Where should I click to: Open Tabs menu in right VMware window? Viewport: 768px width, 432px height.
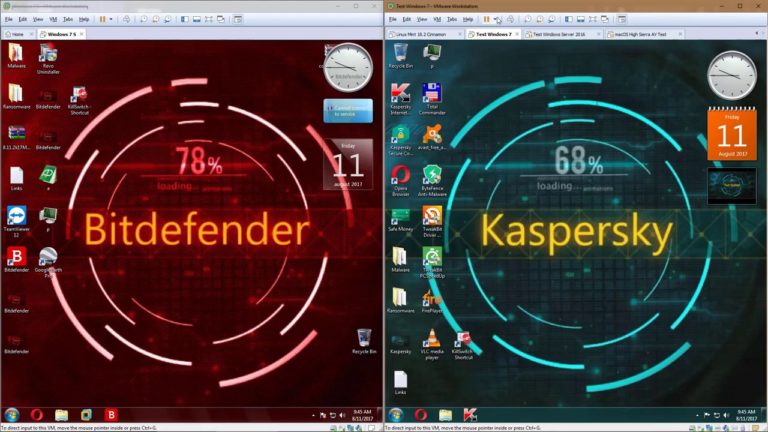tap(452, 19)
